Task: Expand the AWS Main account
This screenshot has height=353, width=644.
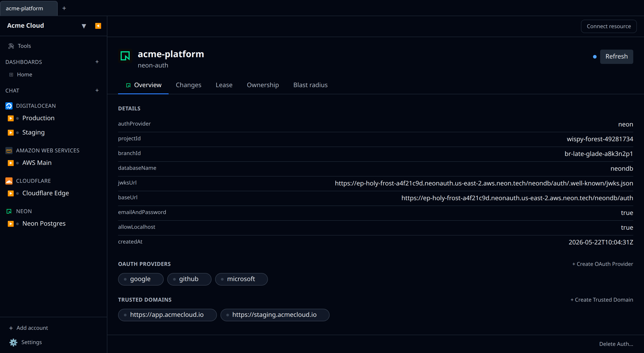Action: point(11,163)
